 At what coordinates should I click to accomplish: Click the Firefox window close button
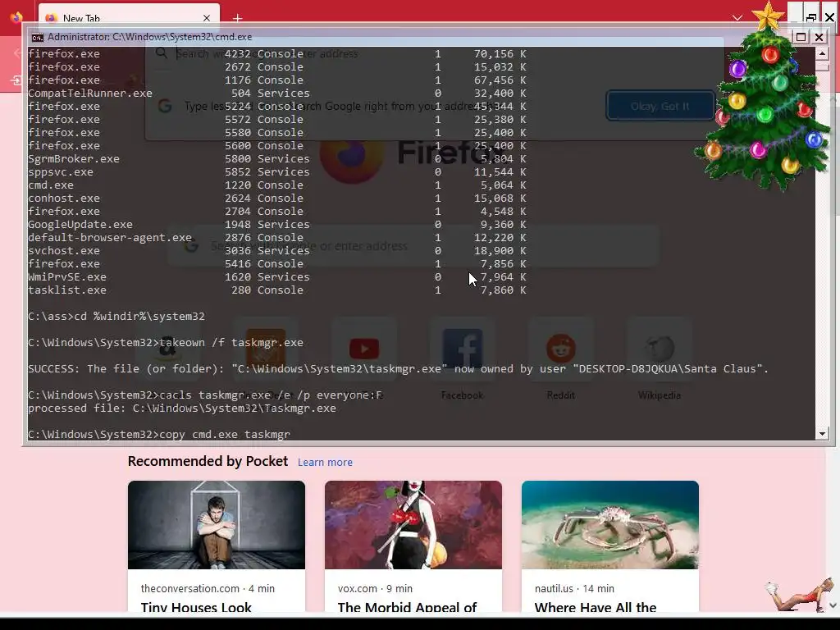click(830, 17)
